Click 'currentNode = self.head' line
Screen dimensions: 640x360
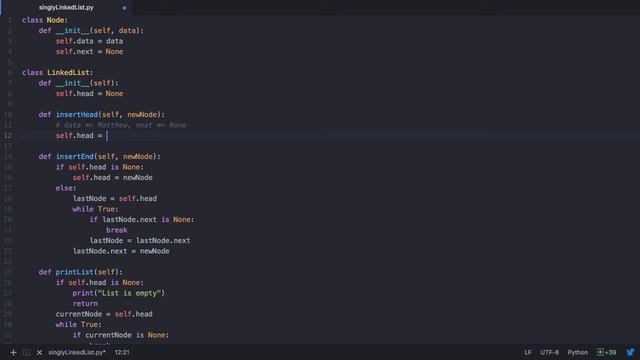tap(104, 314)
